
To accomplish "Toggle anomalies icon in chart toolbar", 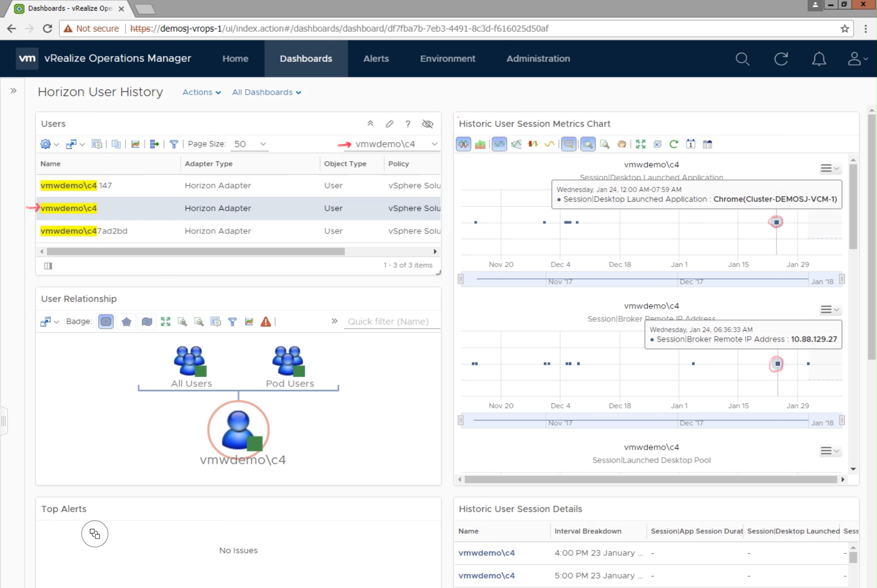I will [x=533, y=144].
